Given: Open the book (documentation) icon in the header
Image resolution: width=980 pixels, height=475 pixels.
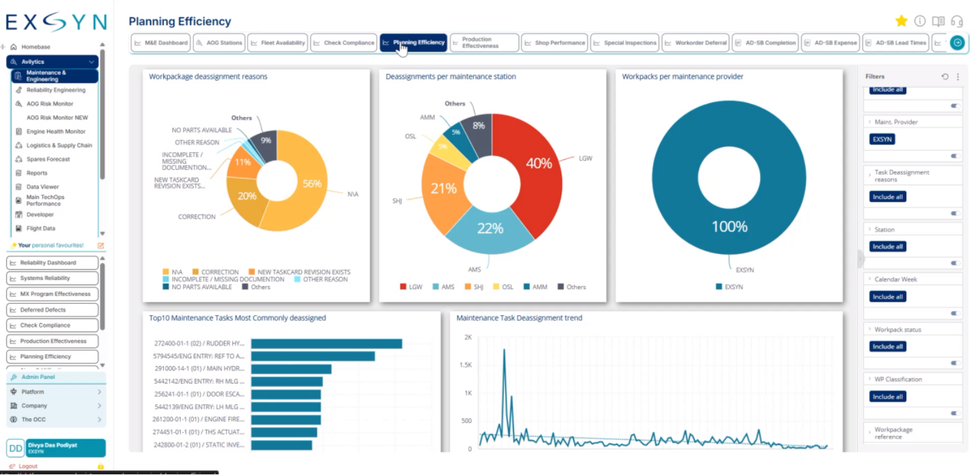Looking at the screenshot, I should [x=938, y=22].
